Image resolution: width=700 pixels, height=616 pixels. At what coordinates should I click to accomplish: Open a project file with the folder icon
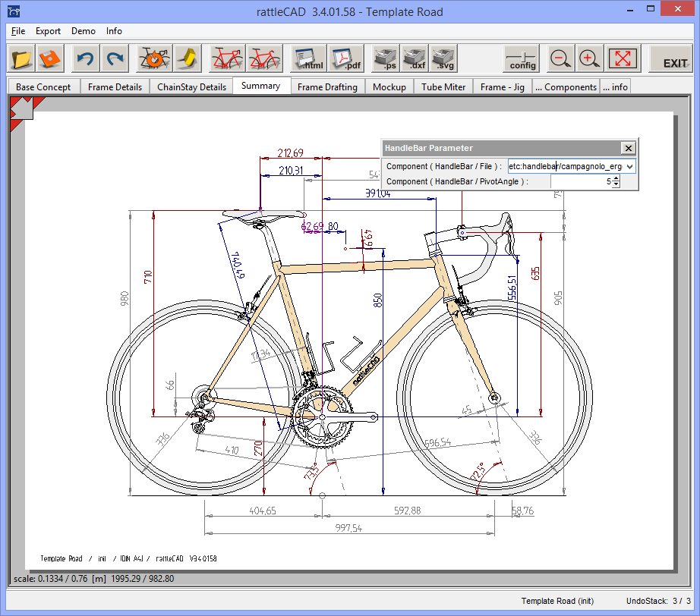(x=21, y=58)
